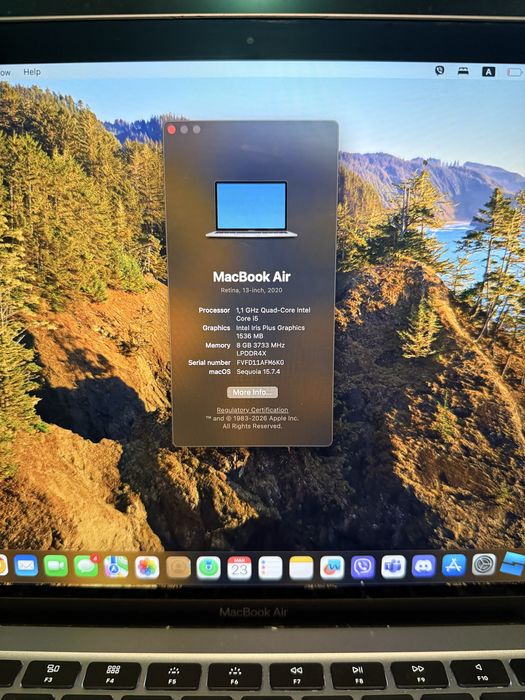525x700 pixels.
Task: Click '1,1 GHz Quad-Core Intel Core i5' text
Action: 273,314
